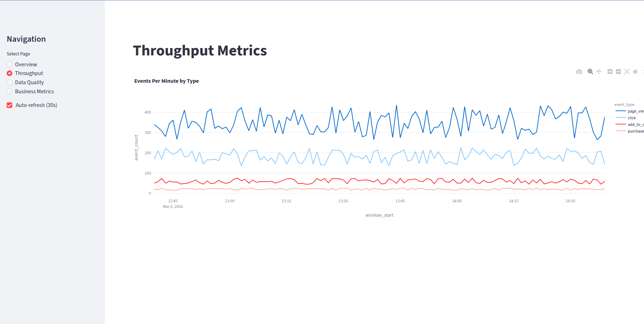Select the box zoom tool on the chart
This screenshot has height=324, width=644.
pyautogui.click(x=590, y=72)
